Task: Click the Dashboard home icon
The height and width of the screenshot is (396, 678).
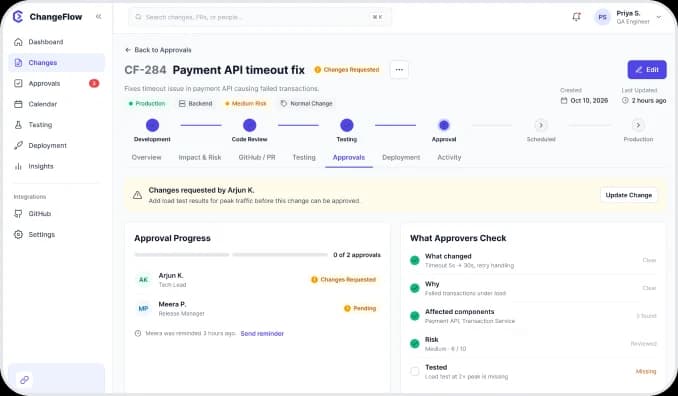Action: [x=18, y=42]
